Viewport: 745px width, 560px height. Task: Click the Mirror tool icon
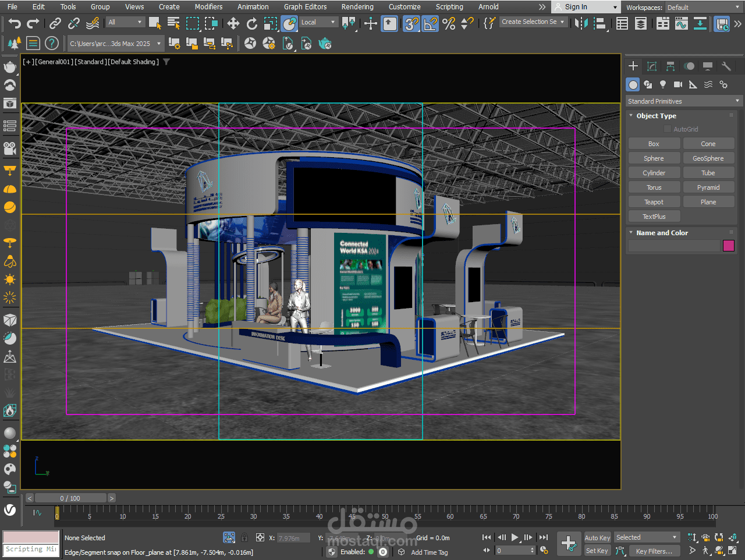[x=580, y=23]
